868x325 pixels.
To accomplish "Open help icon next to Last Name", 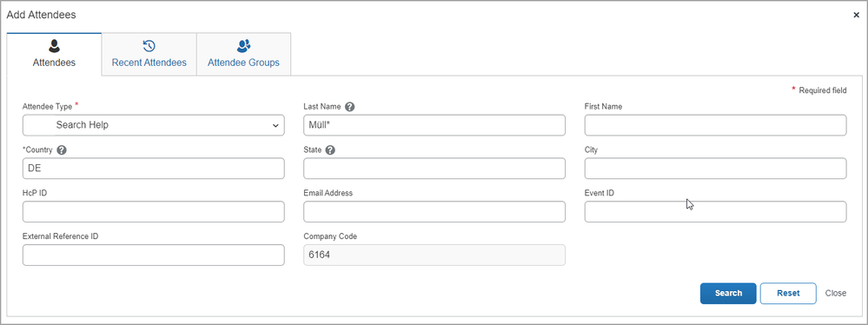I will click(x=349, y=107).
